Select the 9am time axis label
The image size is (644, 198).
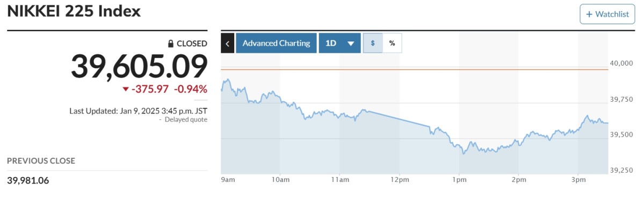[227, 180]
